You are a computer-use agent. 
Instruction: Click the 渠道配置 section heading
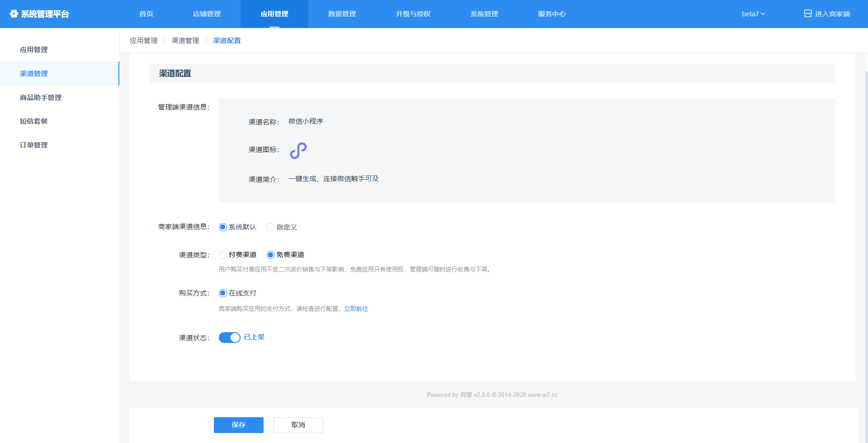click(x=175, y=73)
